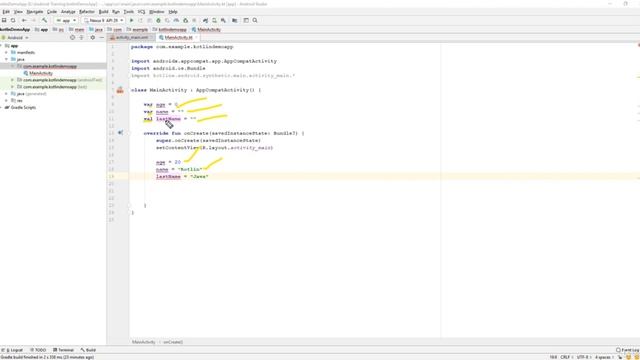640x360 pixels.
Task: Click the example breadcrumb in navigation bar
Action: pyautogui.click(x=137, y=29)
